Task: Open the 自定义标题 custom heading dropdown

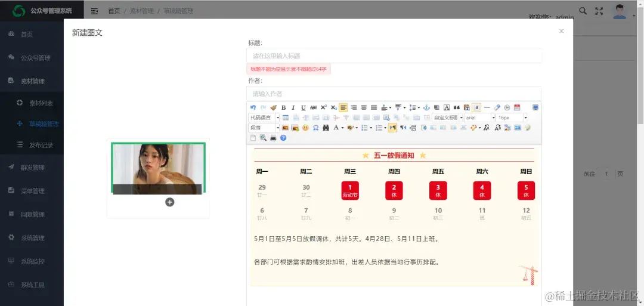Action: click(448, 118)
